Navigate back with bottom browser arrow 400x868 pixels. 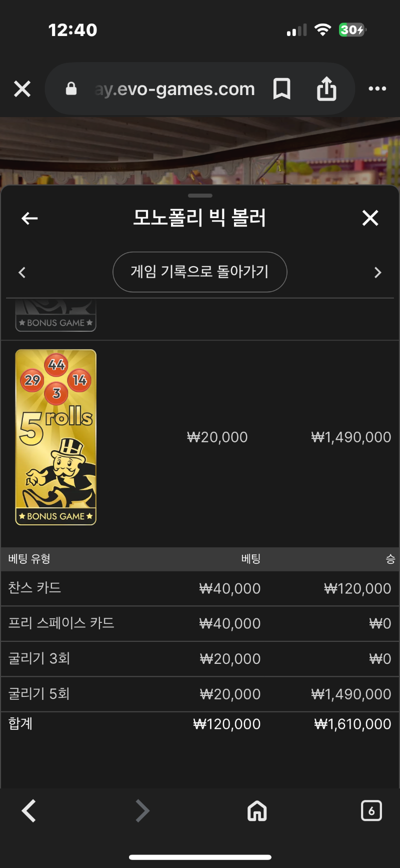click(29, 811)
